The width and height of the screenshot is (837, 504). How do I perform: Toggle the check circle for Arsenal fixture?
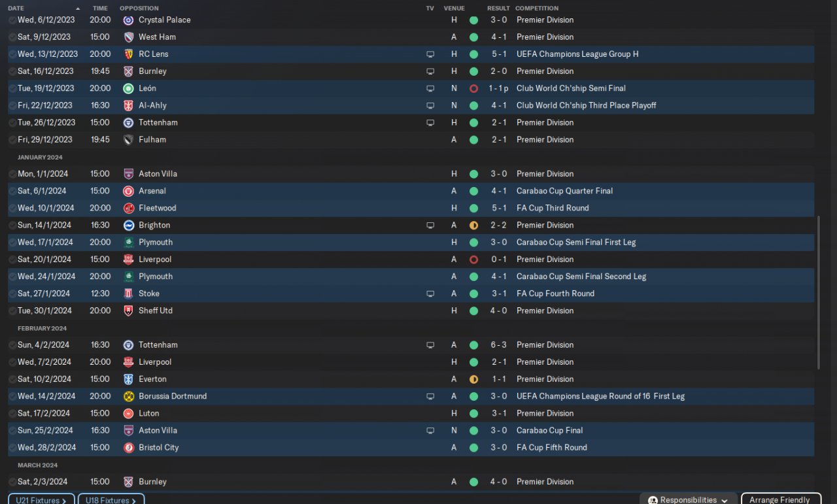tap(12, 191)
